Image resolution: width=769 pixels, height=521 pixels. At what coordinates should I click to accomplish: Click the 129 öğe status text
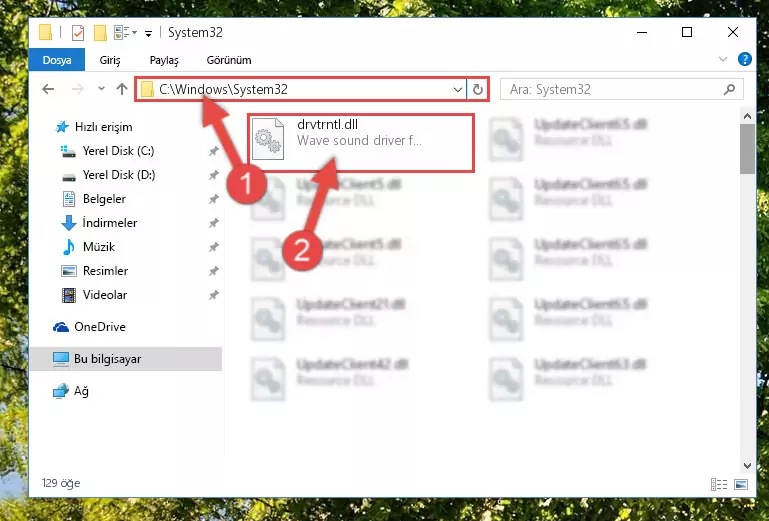click(61, 483)
